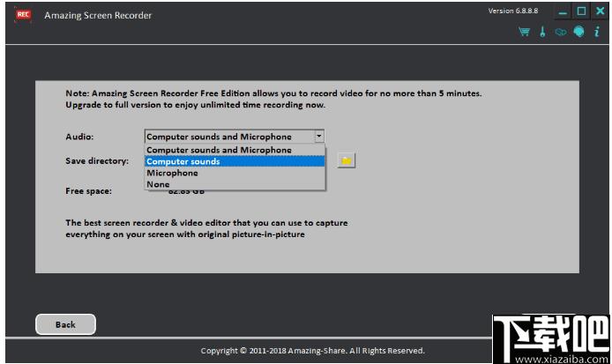612x364 pixels.
Task: Click the red REC app logo
Action: [23, 15]
